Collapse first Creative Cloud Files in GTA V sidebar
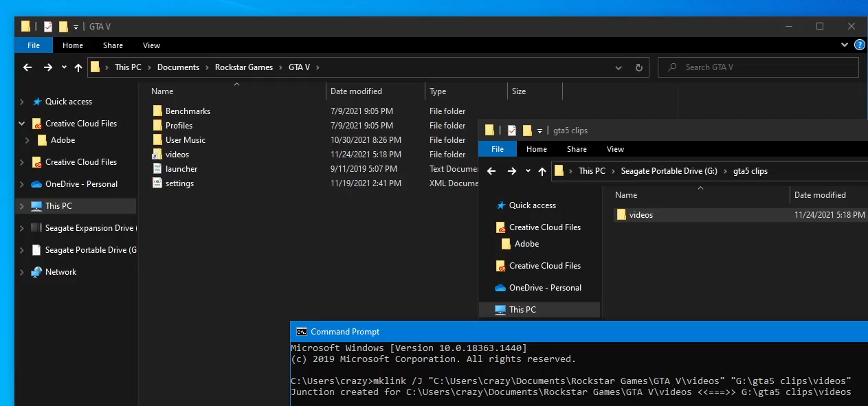 pyautogui.click(x=22, y=124)
